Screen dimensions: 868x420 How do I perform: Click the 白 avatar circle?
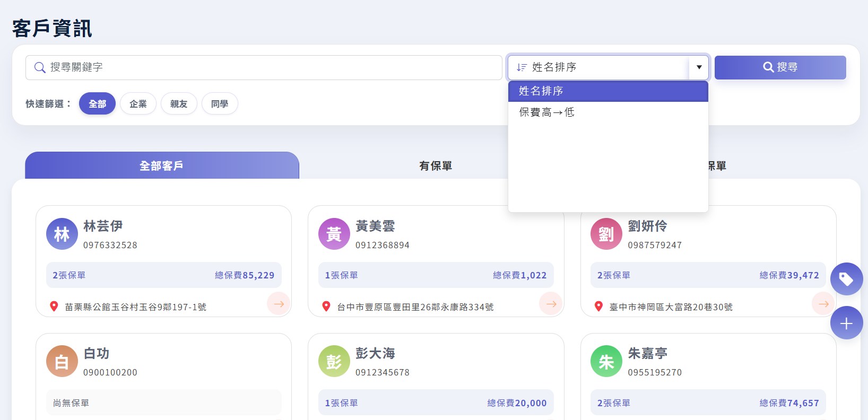pos(62,361)
